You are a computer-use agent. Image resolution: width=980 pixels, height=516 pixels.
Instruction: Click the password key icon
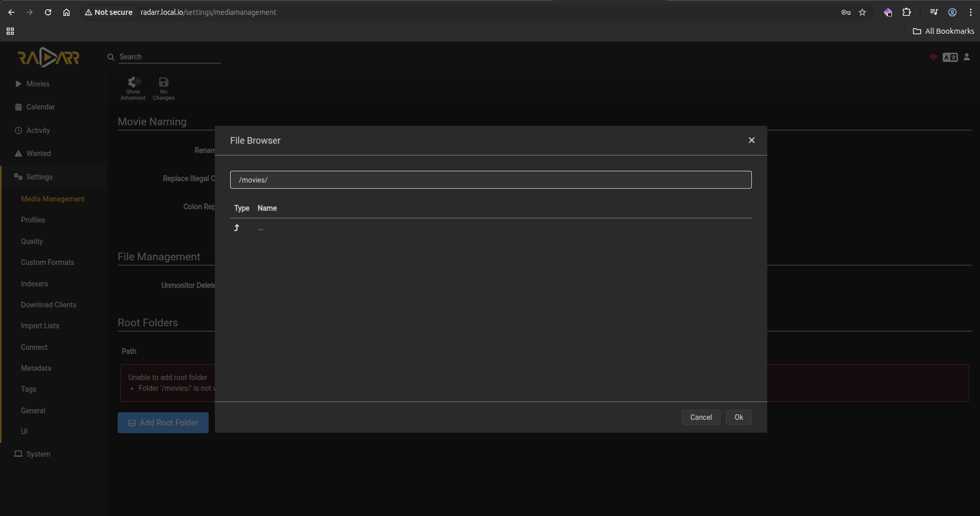[x=846, y=12]
